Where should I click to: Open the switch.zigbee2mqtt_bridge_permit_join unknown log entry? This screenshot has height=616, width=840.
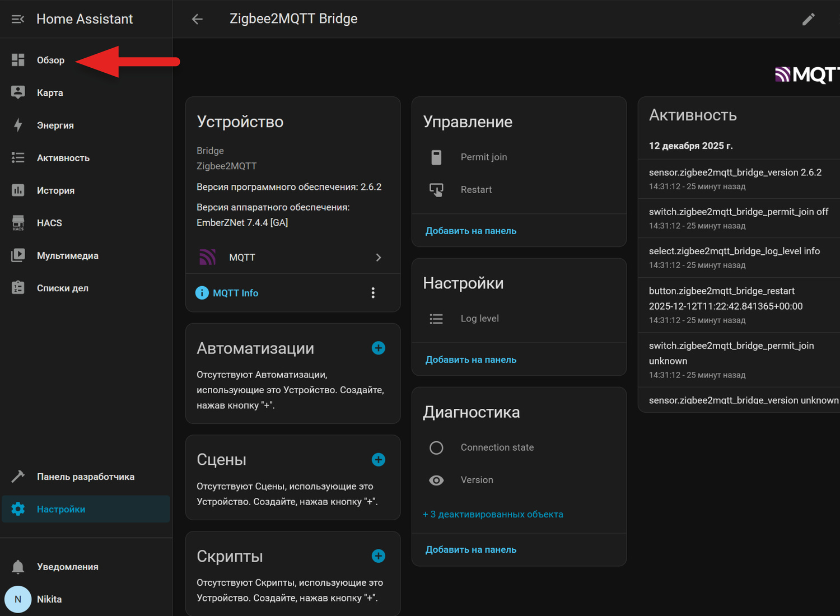point(739,360)
